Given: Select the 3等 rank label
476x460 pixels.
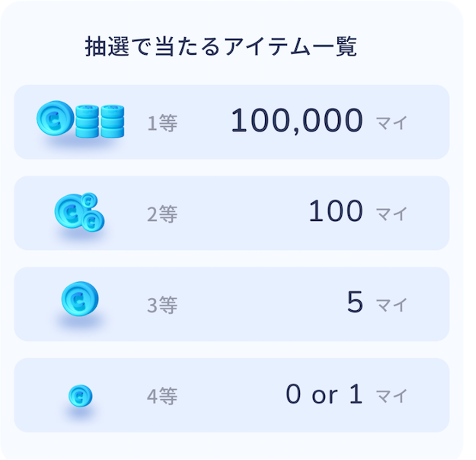Looking at the screenshot, I should (x=162, y=305).
